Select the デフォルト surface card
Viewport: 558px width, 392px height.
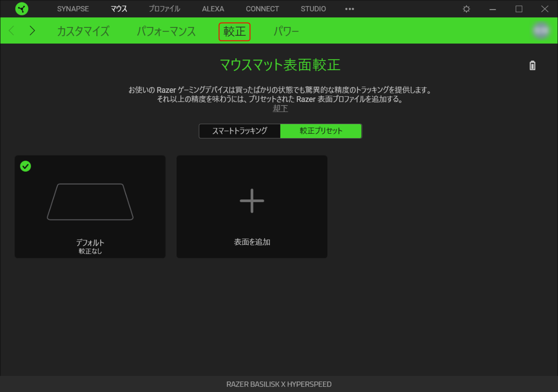[90, 207]
